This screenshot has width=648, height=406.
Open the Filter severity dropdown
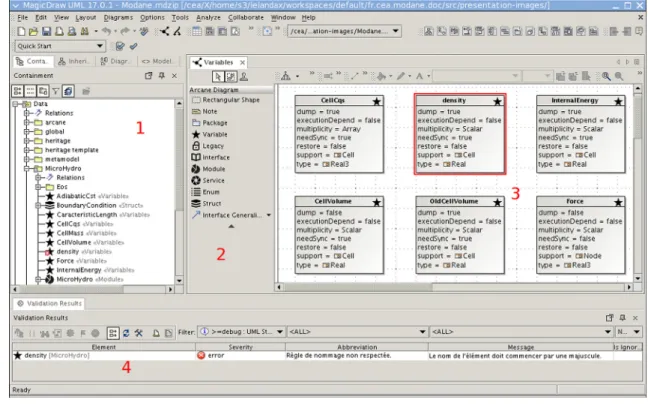click(280, 332)
